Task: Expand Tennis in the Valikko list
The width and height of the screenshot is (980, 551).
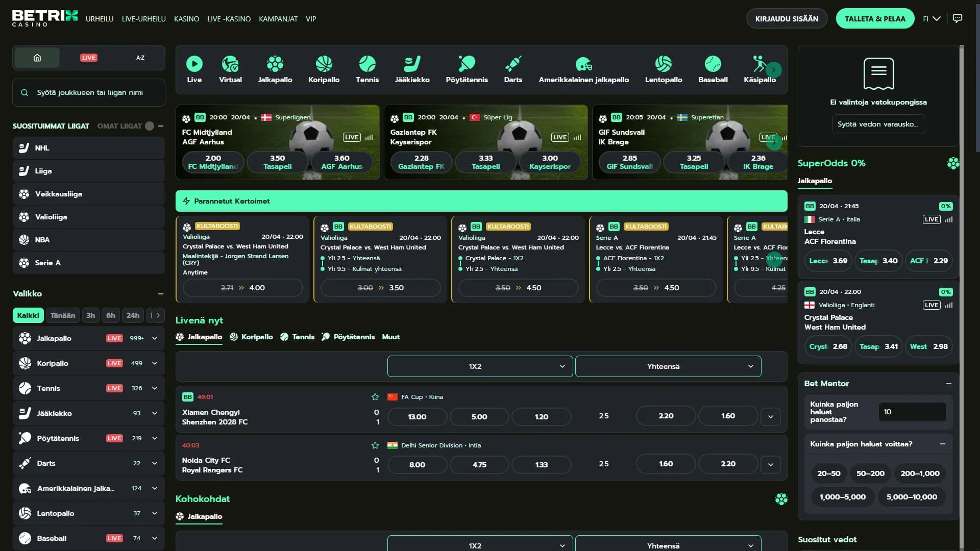Action: coord(155,388)
